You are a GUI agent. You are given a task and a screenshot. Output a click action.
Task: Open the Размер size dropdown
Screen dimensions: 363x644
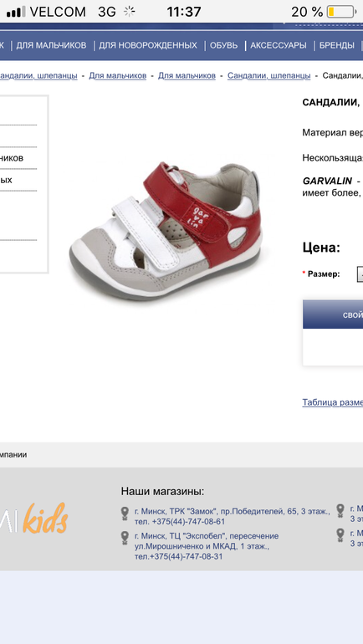360,274
